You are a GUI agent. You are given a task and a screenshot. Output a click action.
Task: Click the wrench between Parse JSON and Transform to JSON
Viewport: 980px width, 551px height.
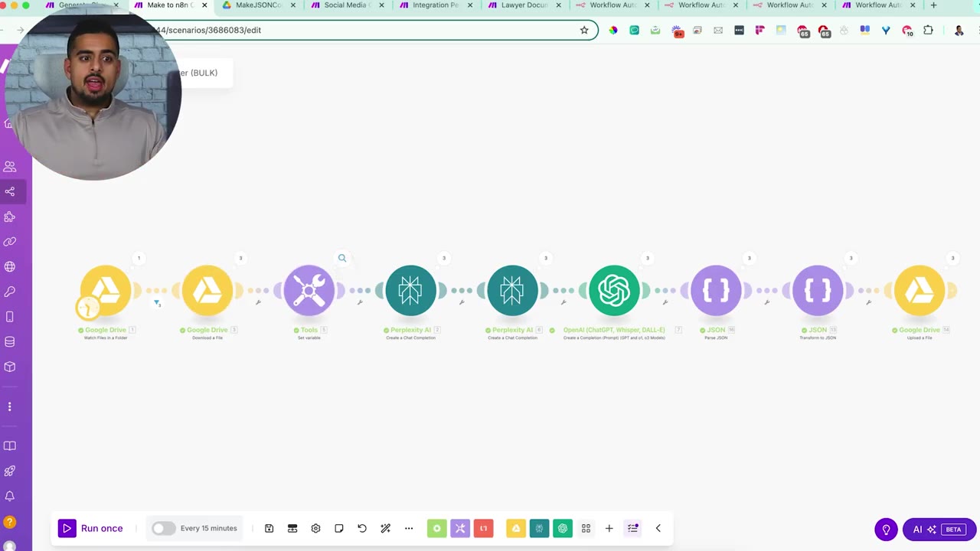point(766,302)
